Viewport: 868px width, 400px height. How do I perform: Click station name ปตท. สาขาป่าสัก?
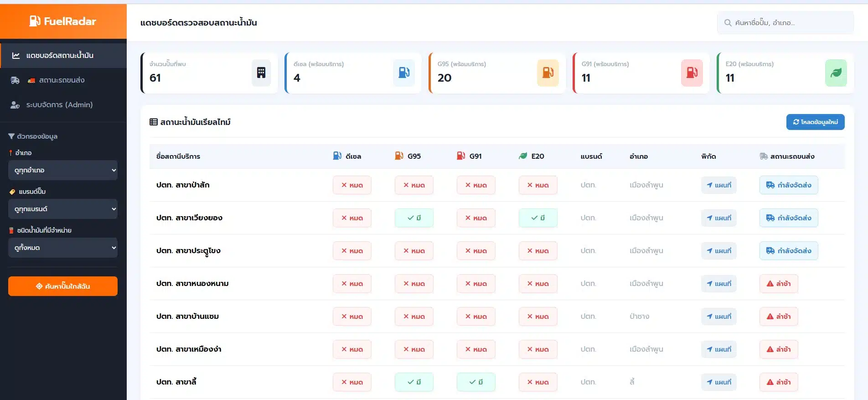[183, 185]
